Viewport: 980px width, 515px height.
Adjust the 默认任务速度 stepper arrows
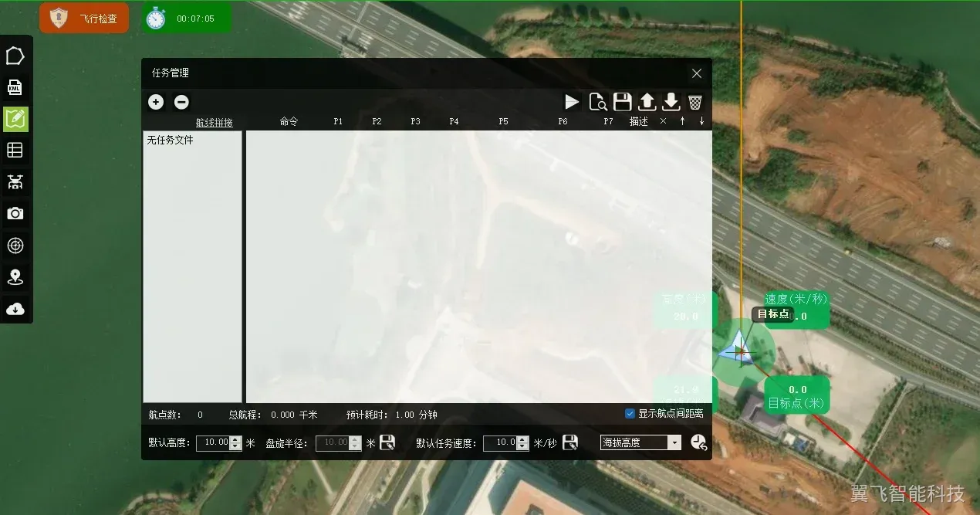tap(523, 443)
